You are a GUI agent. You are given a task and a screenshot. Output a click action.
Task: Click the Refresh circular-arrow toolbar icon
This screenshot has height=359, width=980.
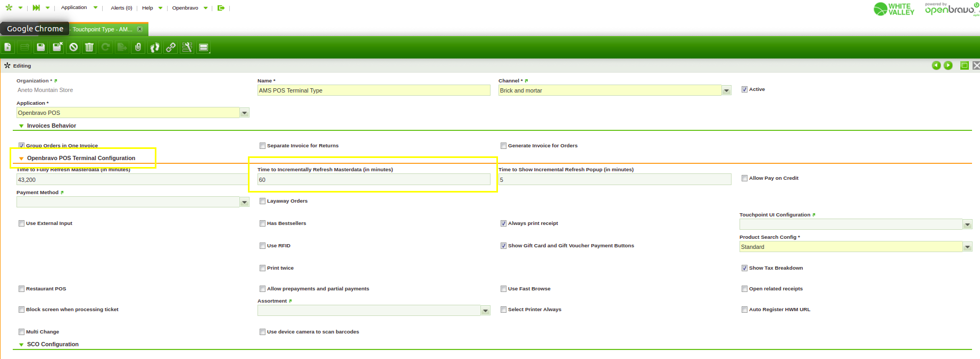105,47
